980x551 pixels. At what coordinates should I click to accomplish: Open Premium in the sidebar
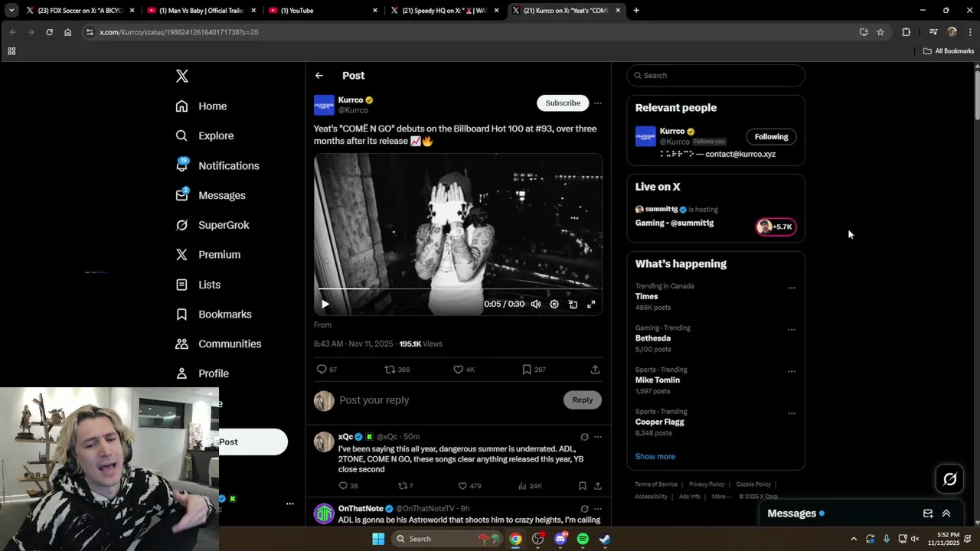pyautogui.click(x=208, y=255)
